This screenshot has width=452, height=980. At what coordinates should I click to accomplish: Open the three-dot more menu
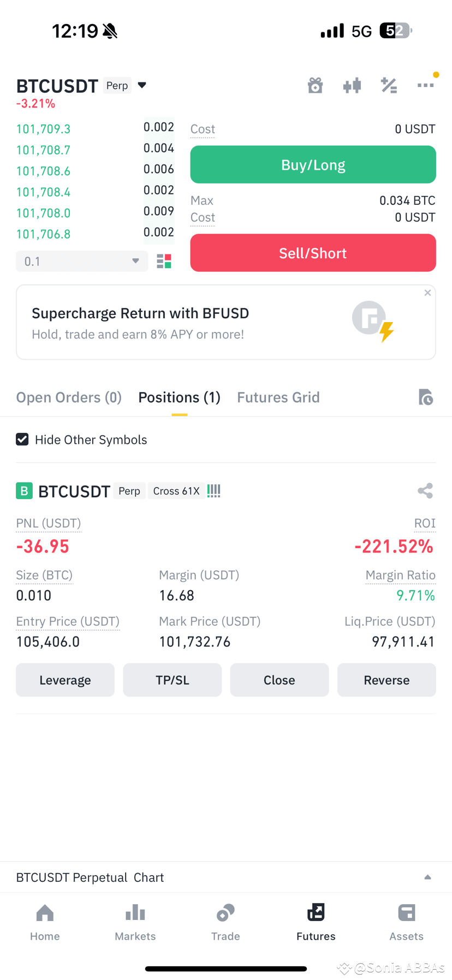pos(426,85)
